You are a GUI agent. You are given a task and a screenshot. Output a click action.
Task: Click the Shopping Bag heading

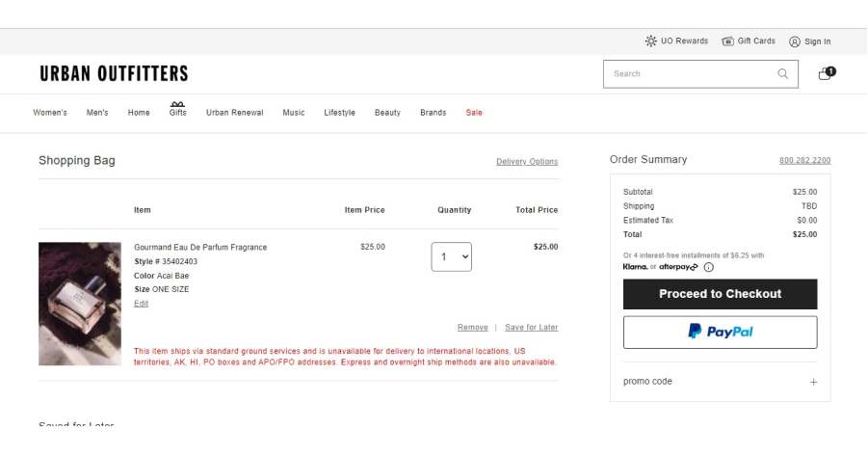pyautogui.click(x=77, y=161)
